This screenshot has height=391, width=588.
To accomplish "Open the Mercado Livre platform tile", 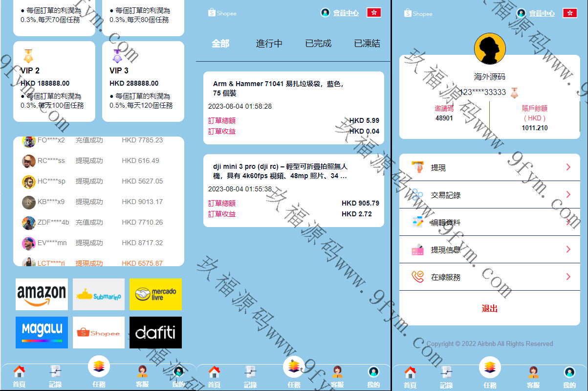I will click(155, 294).
